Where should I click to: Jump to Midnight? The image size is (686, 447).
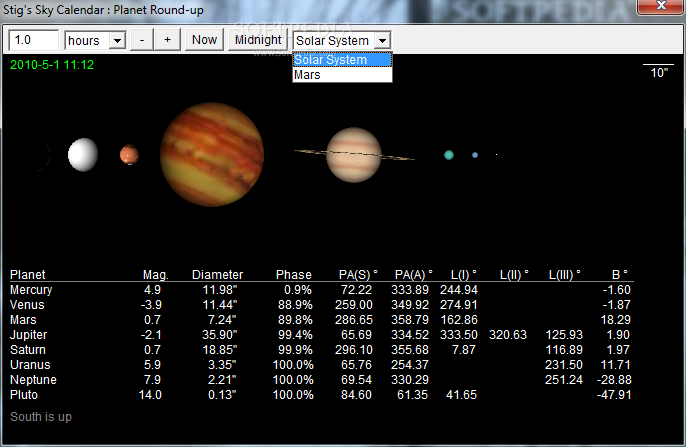pyautogui.click(x=258, y=40)
